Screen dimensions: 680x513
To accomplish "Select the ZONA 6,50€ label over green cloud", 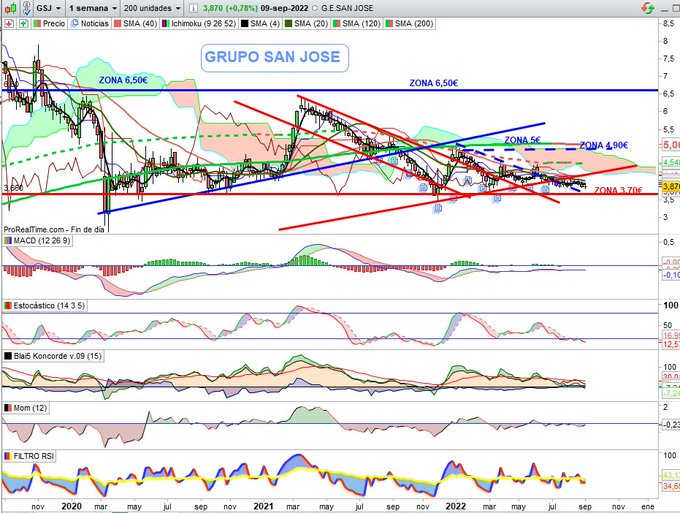I will [123, 80].
